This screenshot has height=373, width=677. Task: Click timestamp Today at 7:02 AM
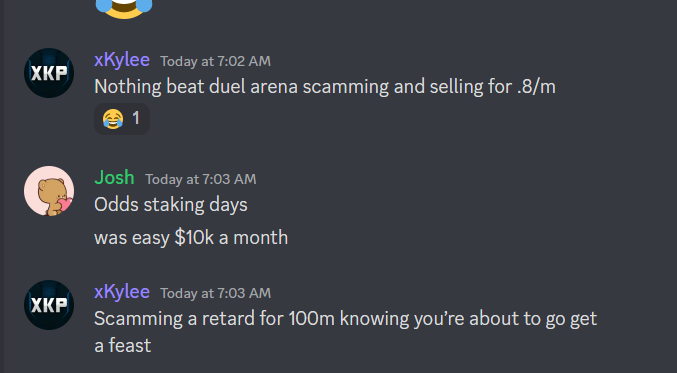pyautogui.click(x=215, y=61)
